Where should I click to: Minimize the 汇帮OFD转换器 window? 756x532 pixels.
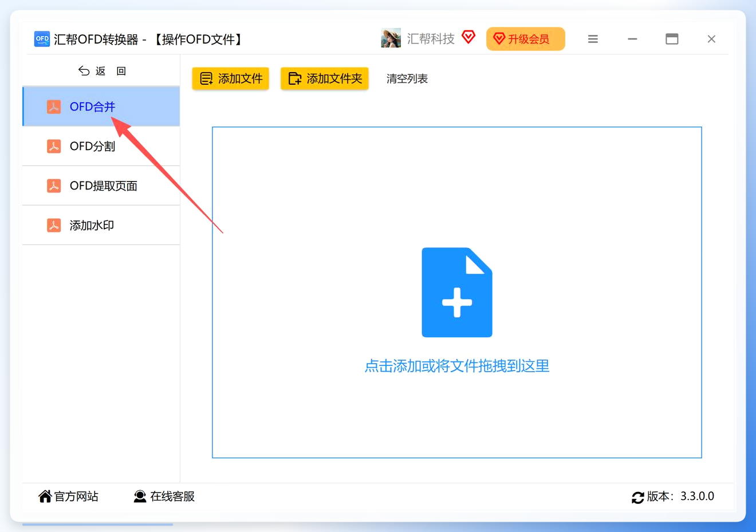click(x=632, y=39)
